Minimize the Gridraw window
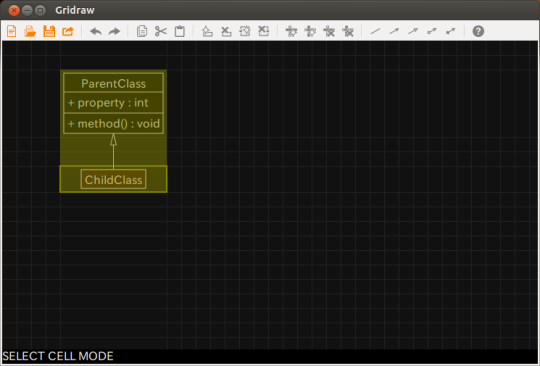Screen dimensions: 540x366 [x=27, y=10]
